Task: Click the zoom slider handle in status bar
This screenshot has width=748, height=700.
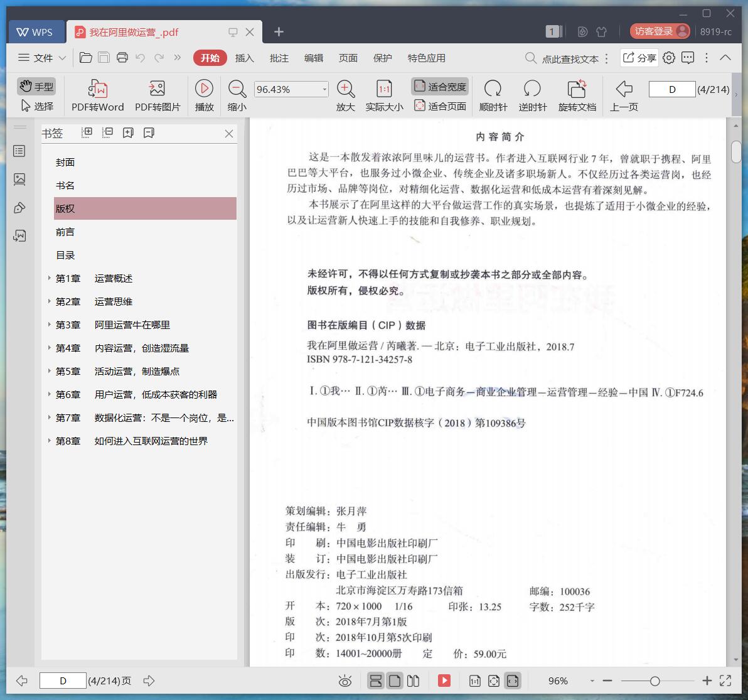Action: point(654,681)
